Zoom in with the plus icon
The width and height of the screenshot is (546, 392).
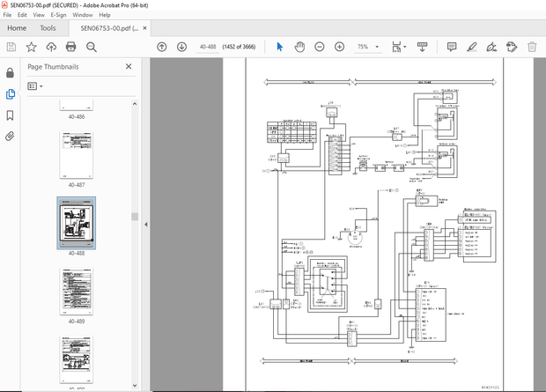tap(339, 47)
